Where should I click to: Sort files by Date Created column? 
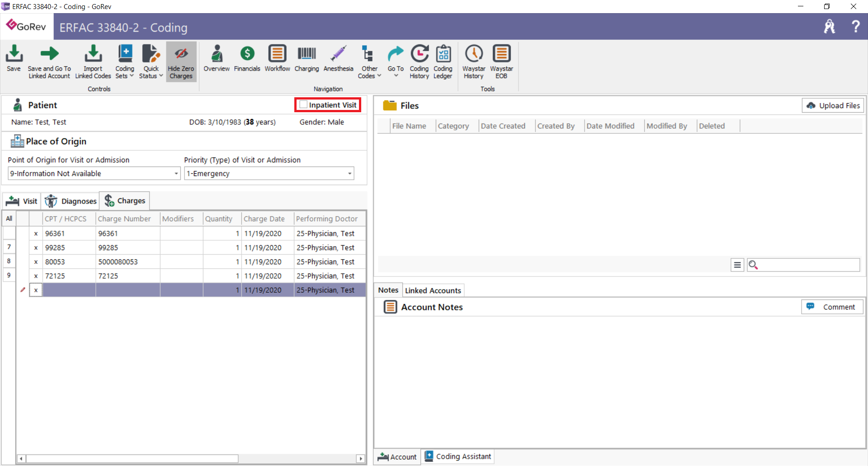coord(507,126)
